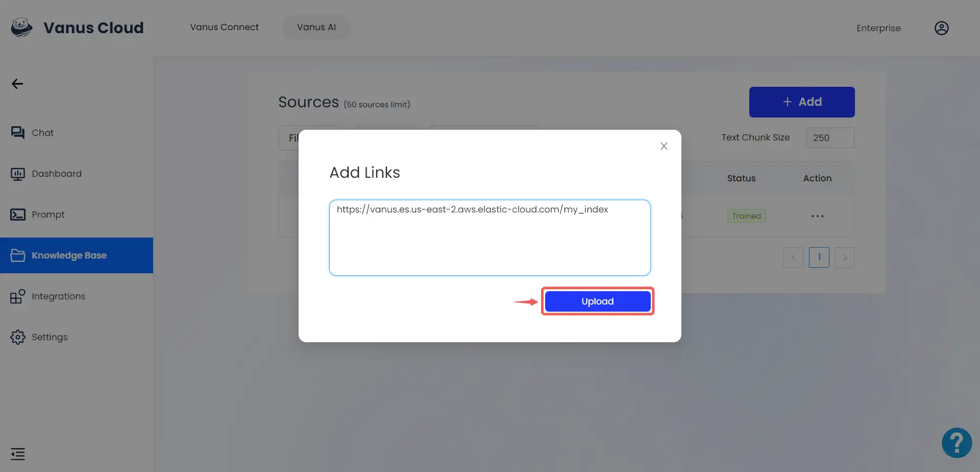Open the user account profile icon
Image resolution: width=980 pixels, height=472 pixels.
pyautogui.click(x=942, y=28)
